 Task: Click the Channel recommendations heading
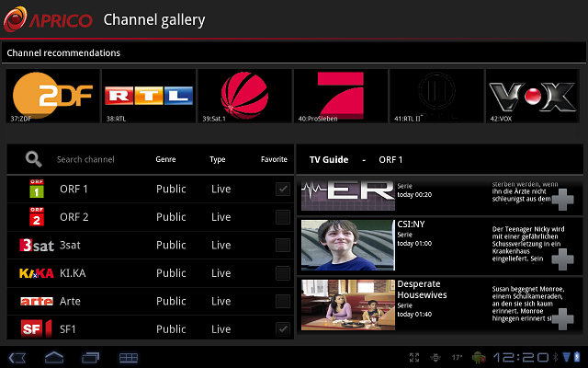click(63, 53)
